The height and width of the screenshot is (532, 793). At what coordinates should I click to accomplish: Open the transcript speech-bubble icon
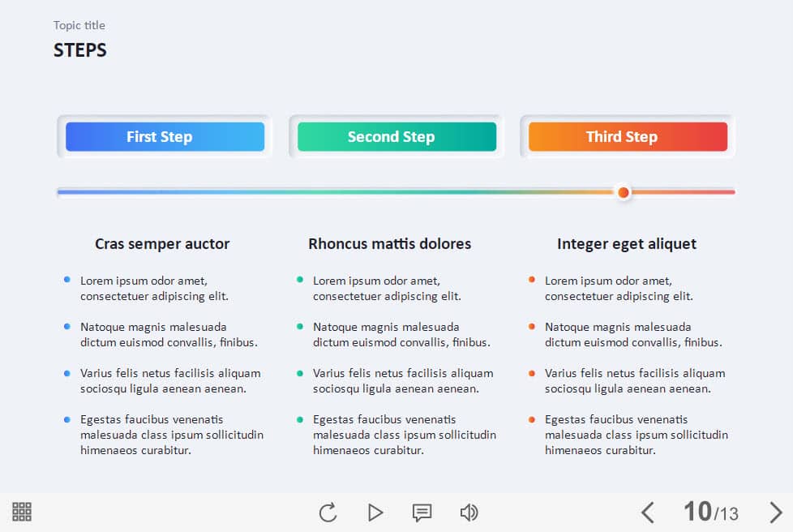click(422, 512)
